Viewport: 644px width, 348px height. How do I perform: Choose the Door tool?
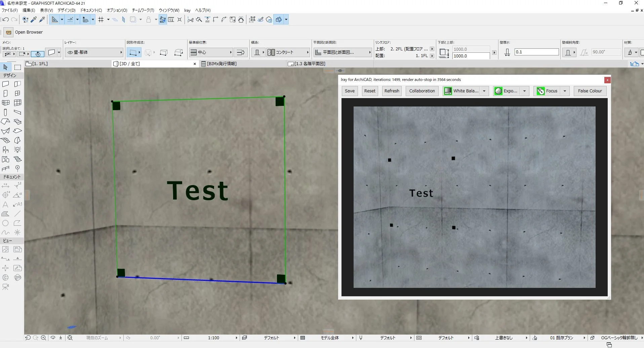[6, 93]
